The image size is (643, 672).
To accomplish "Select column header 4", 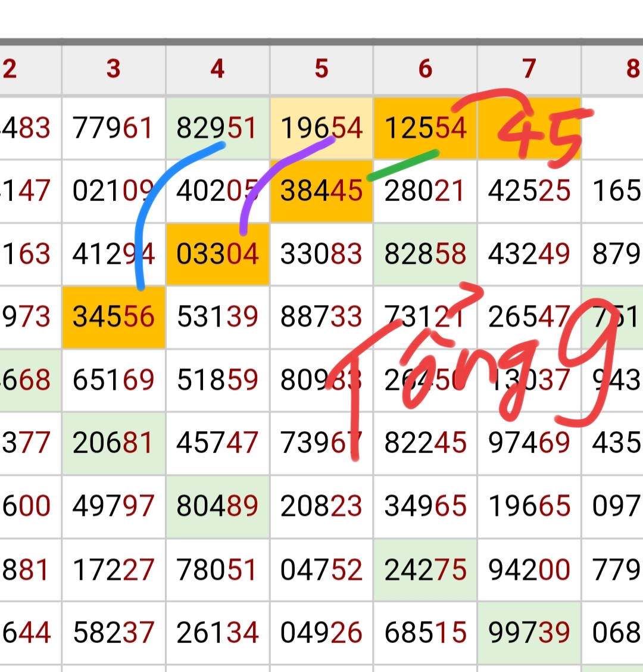I will [x=218, y=69].
